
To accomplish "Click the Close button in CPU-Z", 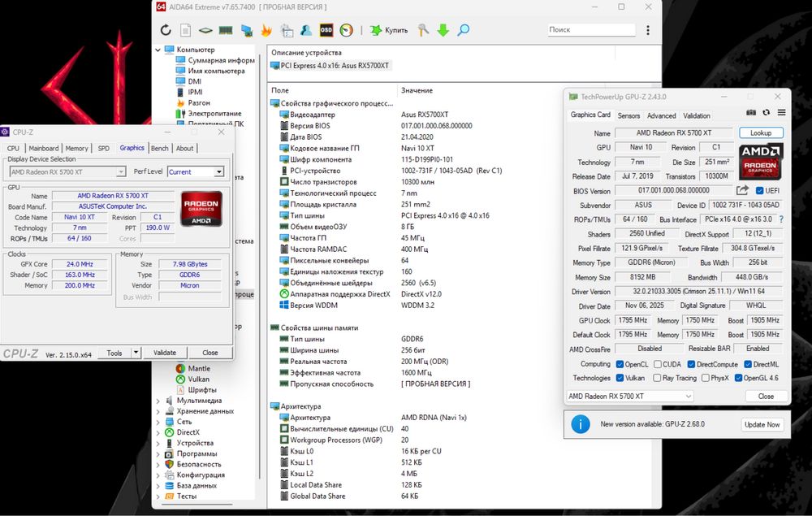I will point(210,353).
